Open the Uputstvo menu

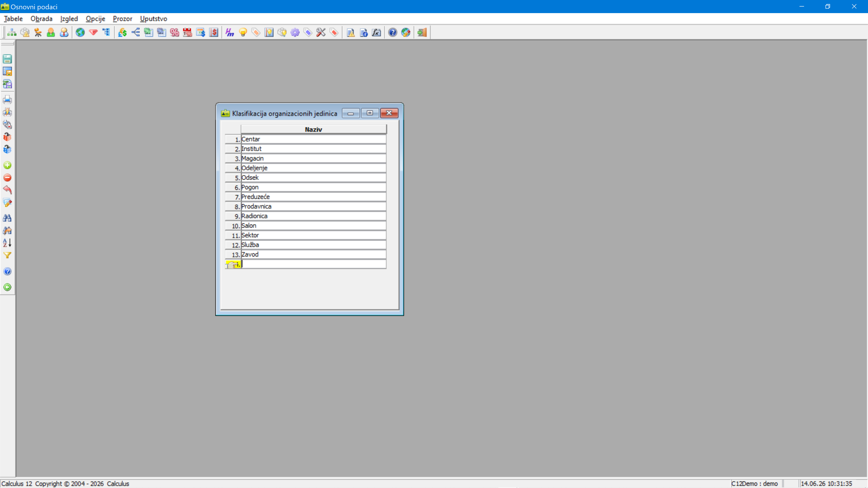pyautogui.click(x=153, y=19)
